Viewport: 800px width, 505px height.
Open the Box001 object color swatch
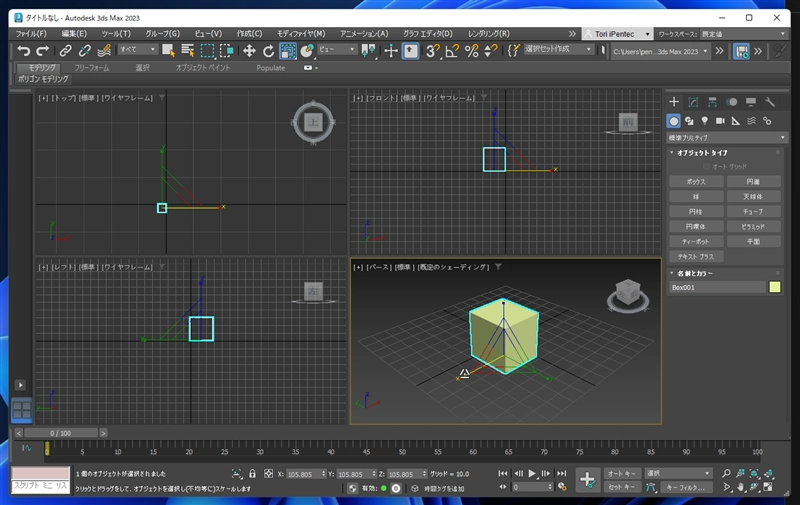point(774,287)
